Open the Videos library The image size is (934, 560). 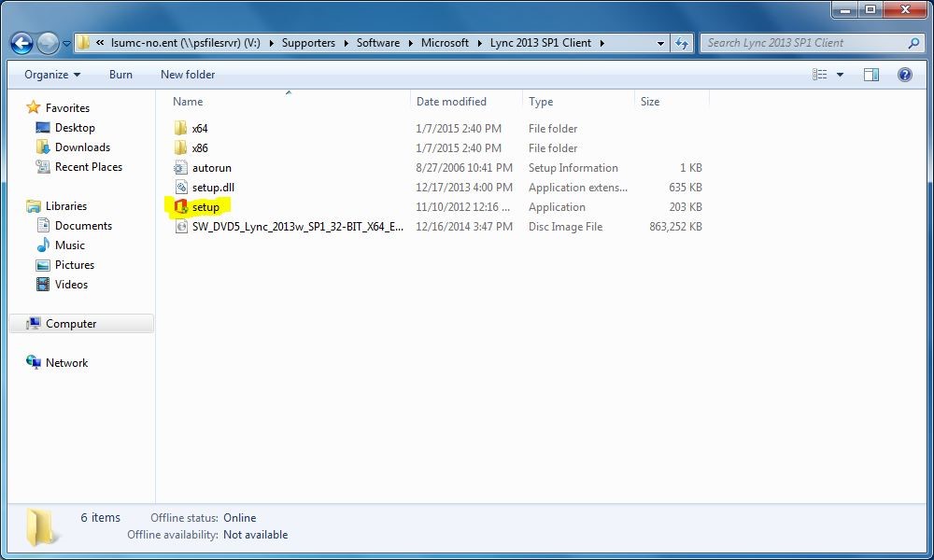pyautogui.click(x=71, y=285)
